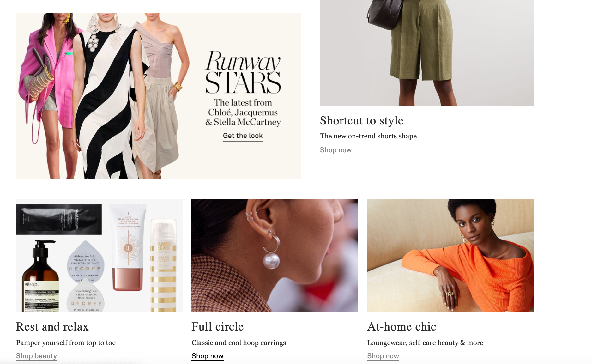Click the 'At-home chic' heading
Viewport: 592px width, 364px height.
click(x=402, y=327)
